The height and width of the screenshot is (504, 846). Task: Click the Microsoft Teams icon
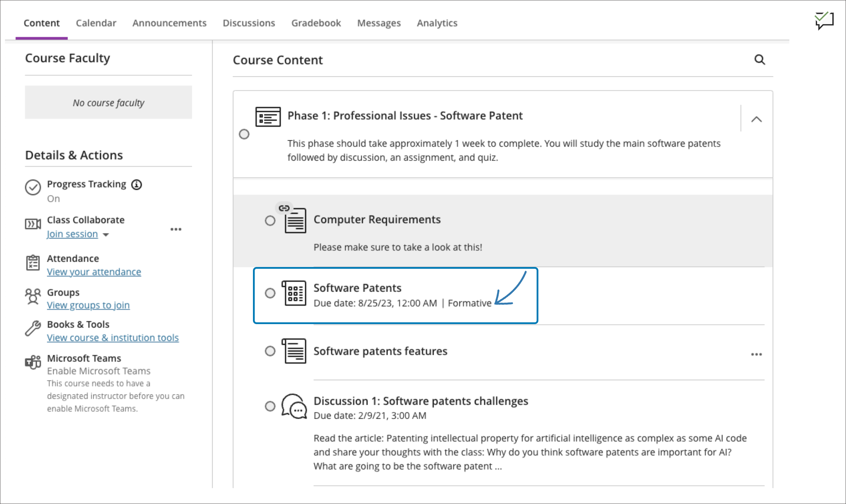(x=33, y=362)
